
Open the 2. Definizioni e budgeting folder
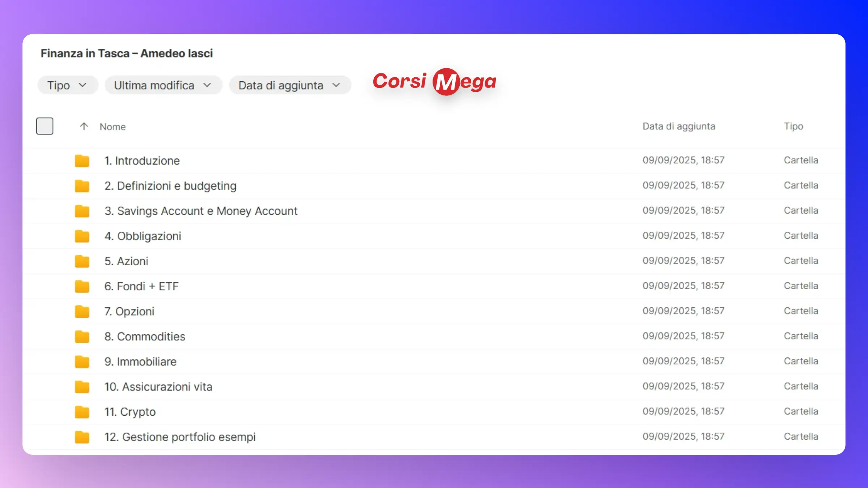coord(170,186)
